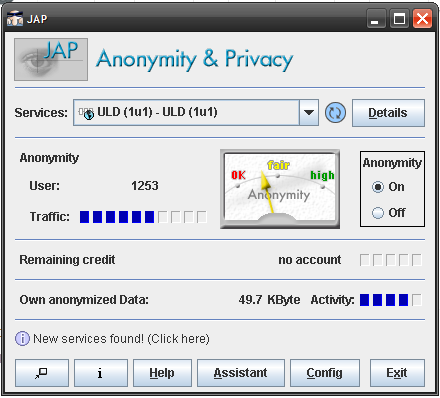Open service Details
Image resolution: width=440 pixels, height=398 pixels.
[x=388, y=113]
